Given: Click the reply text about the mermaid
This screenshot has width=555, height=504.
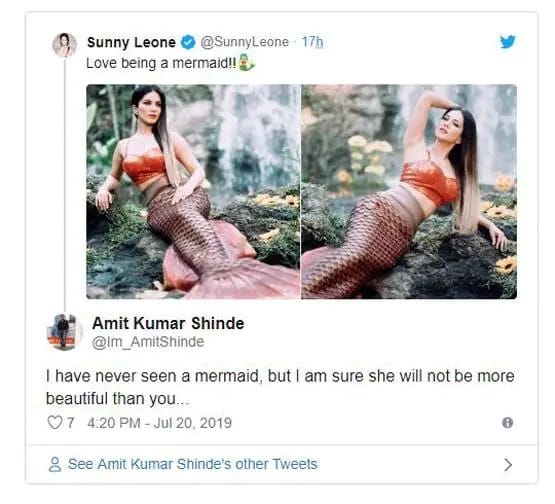Looking at the screenshot, I should tap(280, 387).
